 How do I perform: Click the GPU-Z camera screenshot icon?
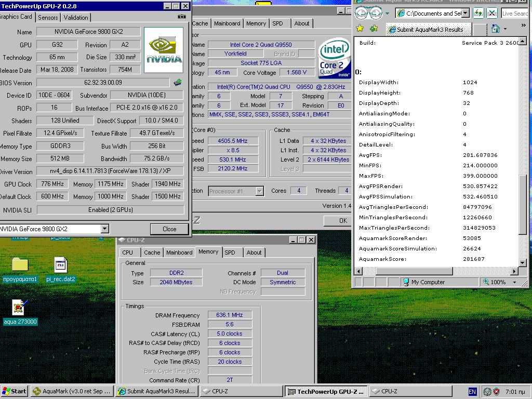(x=181, y=17)
